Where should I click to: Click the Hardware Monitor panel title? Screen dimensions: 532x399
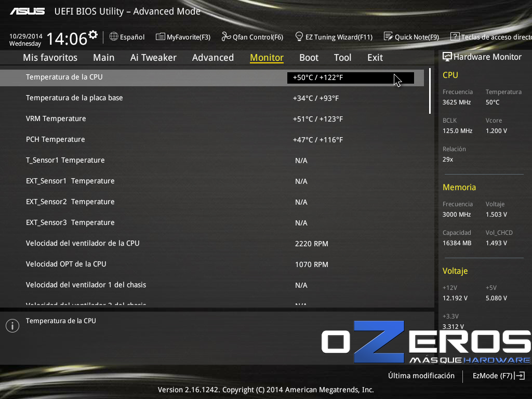(487, 57)
